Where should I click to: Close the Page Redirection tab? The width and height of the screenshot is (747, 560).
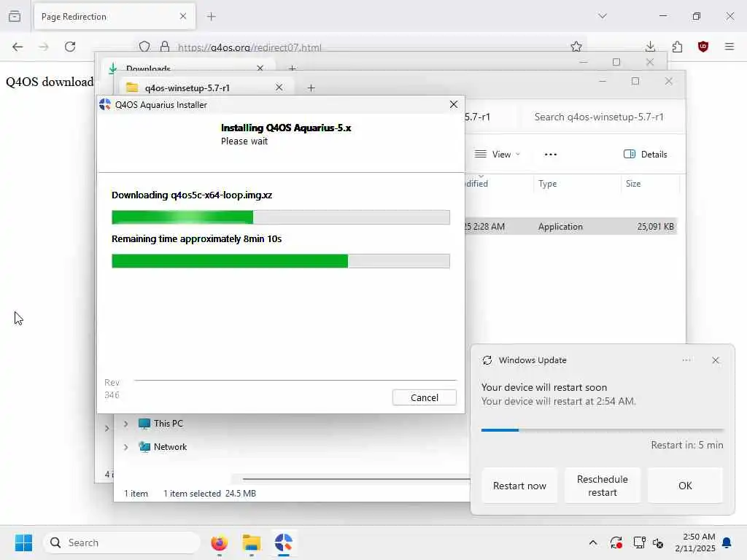click(183, 17)
